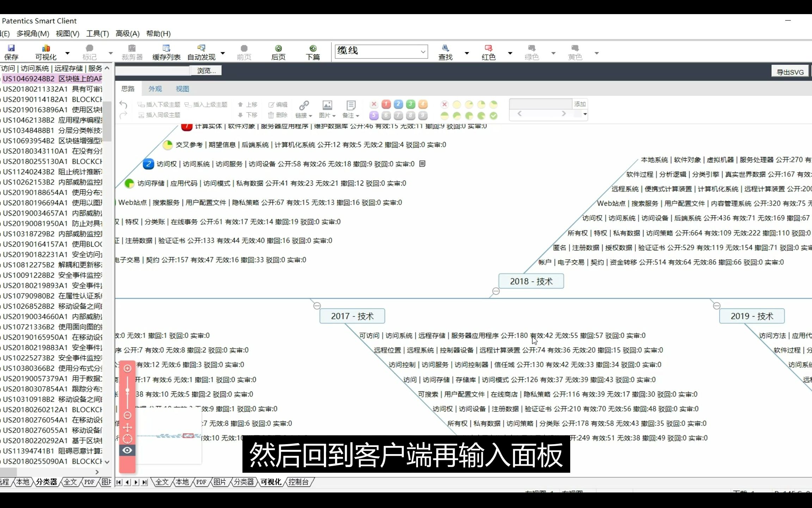Set progress to empty yellow circle

tap(457, 104)
